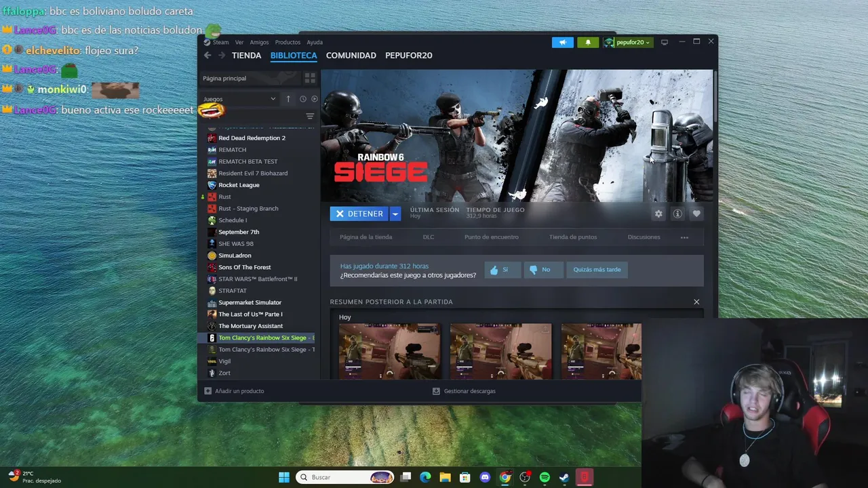
Task: Open first screenshot thumbnail under Hoy
Action: pos(390,351)
